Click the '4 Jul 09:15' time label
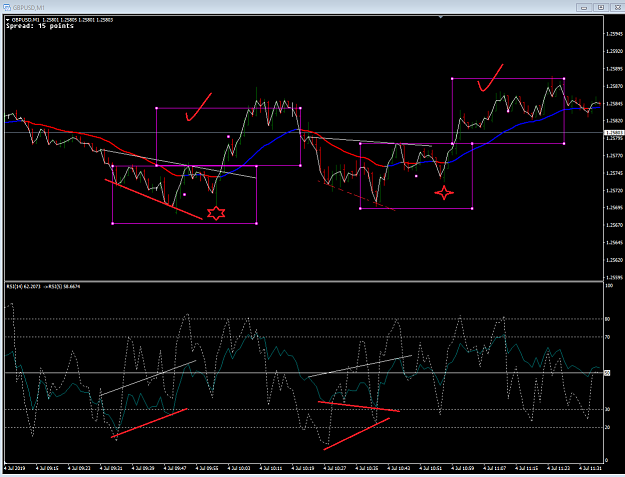Viewport: 625px width, 477px height. point(47,468)
